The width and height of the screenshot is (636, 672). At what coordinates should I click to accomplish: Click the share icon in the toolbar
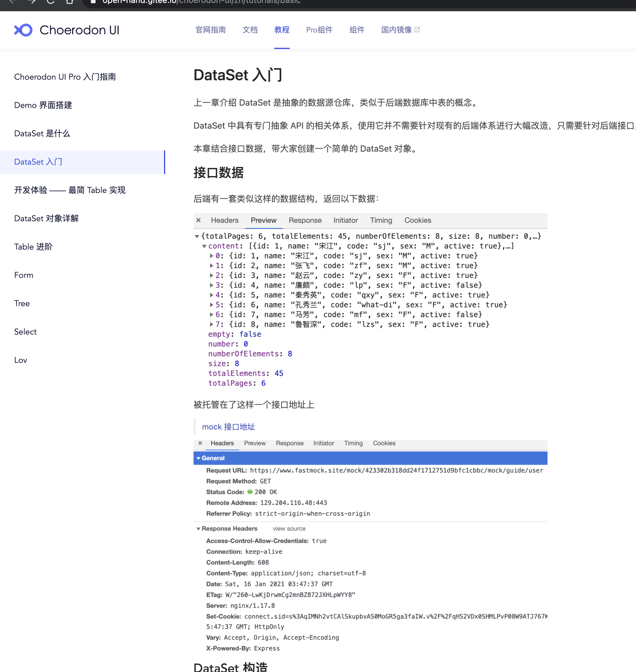(x=70, y=2)
